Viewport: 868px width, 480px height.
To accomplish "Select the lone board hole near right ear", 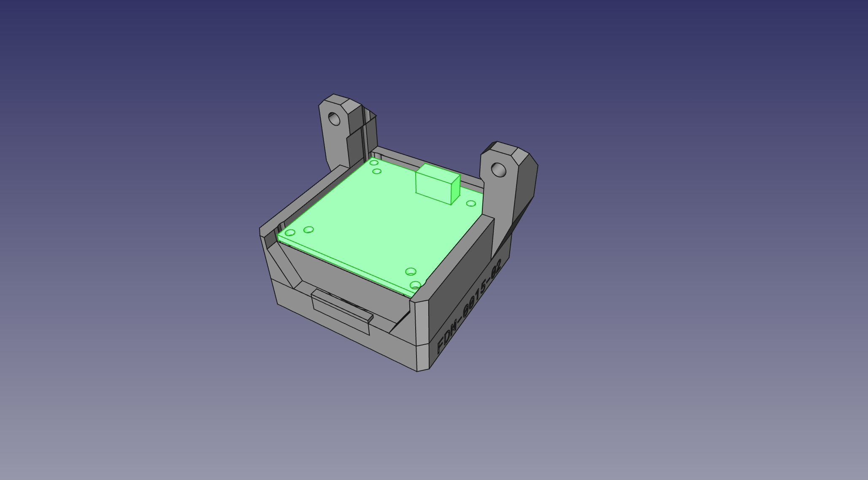I will point(471,204).
